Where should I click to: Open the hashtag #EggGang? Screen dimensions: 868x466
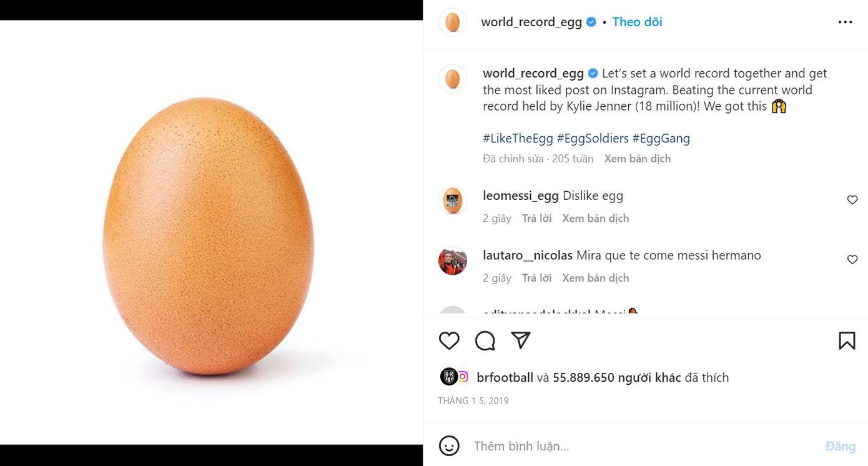coord(660,138)
